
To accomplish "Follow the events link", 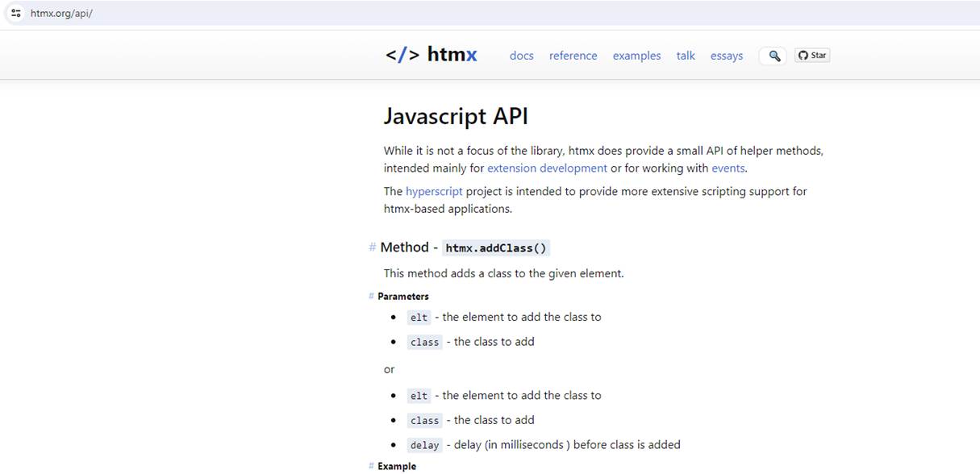I will coord(728,168).
